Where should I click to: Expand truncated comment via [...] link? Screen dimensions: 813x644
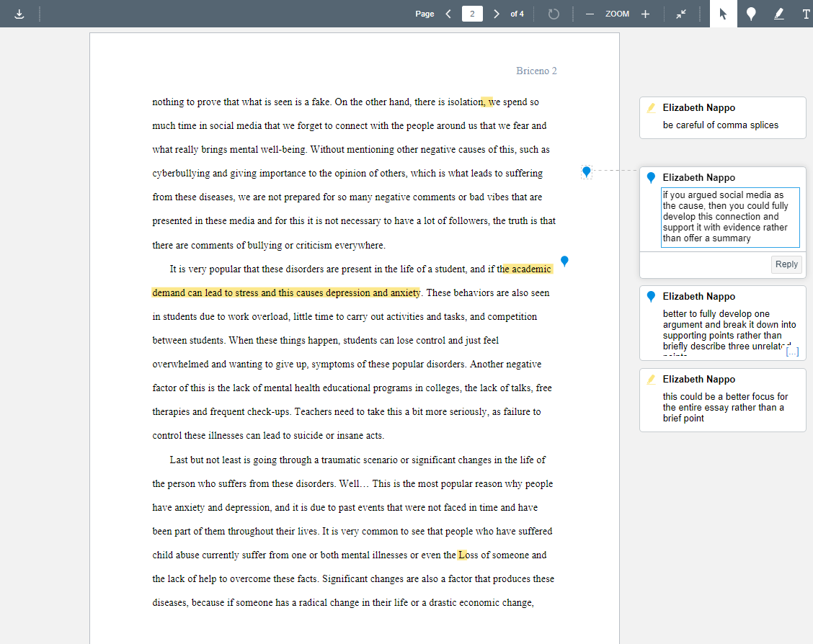tap(792, 352)
